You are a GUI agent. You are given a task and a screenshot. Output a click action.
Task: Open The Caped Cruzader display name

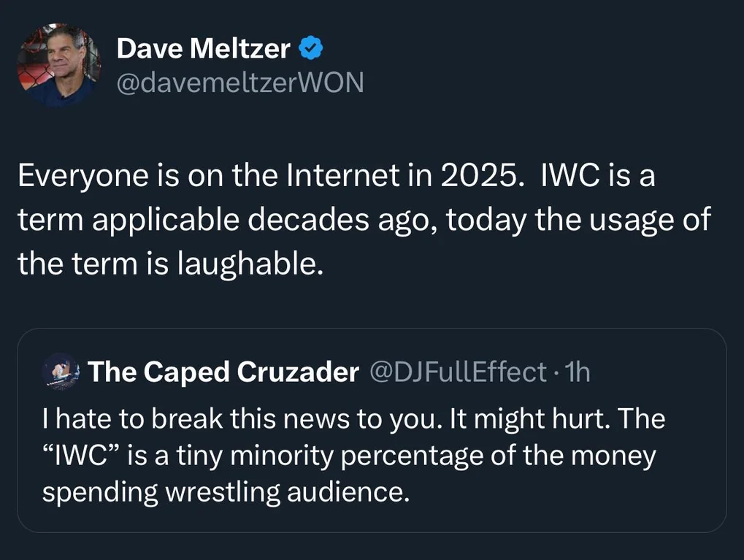[x=223, y=372]
